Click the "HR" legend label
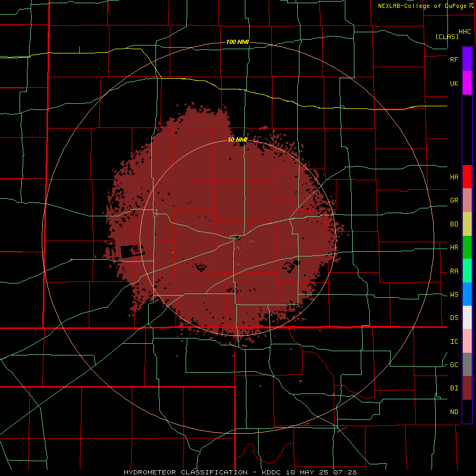 (454, 248)
